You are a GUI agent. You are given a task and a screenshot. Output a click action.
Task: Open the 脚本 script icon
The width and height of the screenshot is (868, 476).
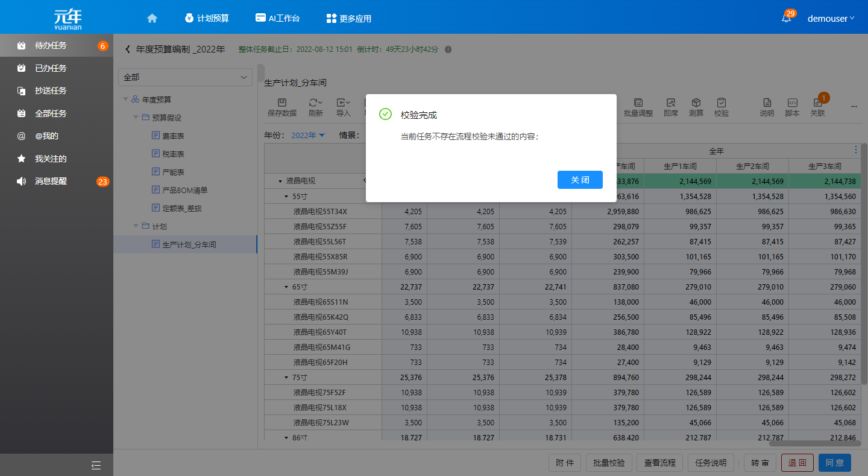[x=793, y=103]
